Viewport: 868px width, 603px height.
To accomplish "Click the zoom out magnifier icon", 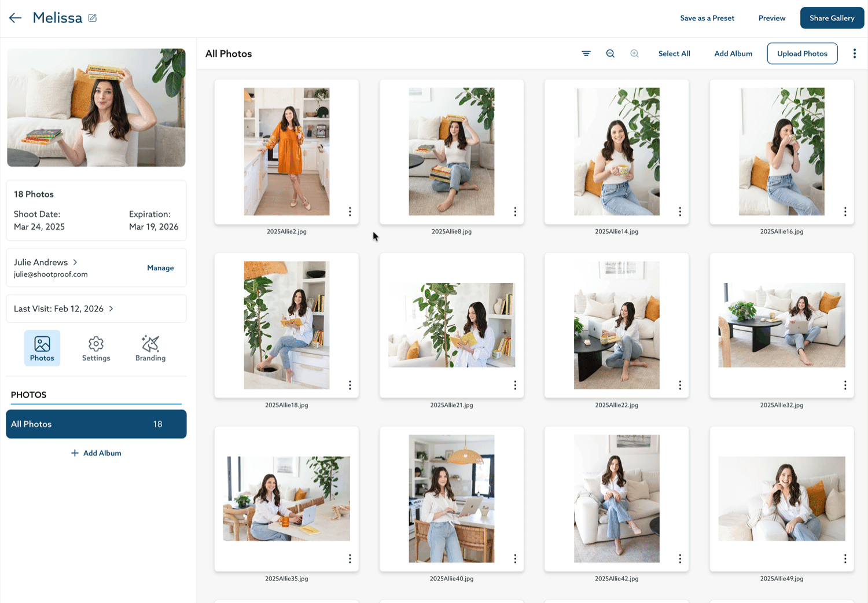I will (x=610, y=54).
